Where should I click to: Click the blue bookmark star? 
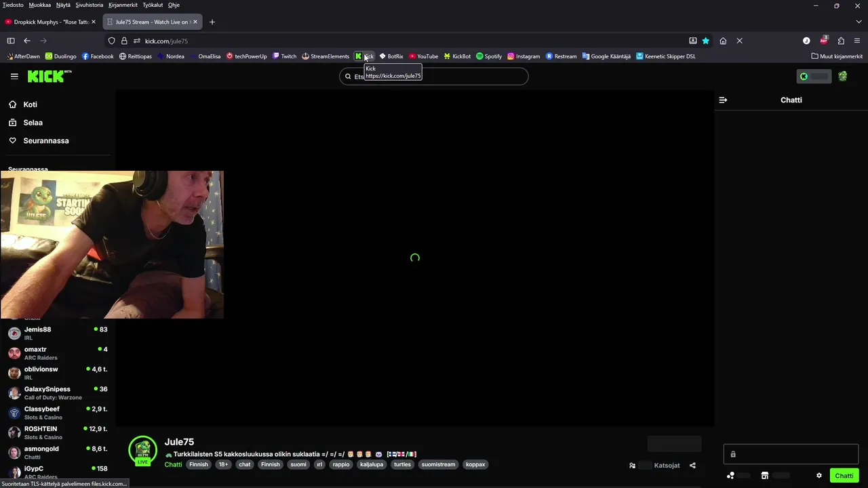(x=706, y=41)
